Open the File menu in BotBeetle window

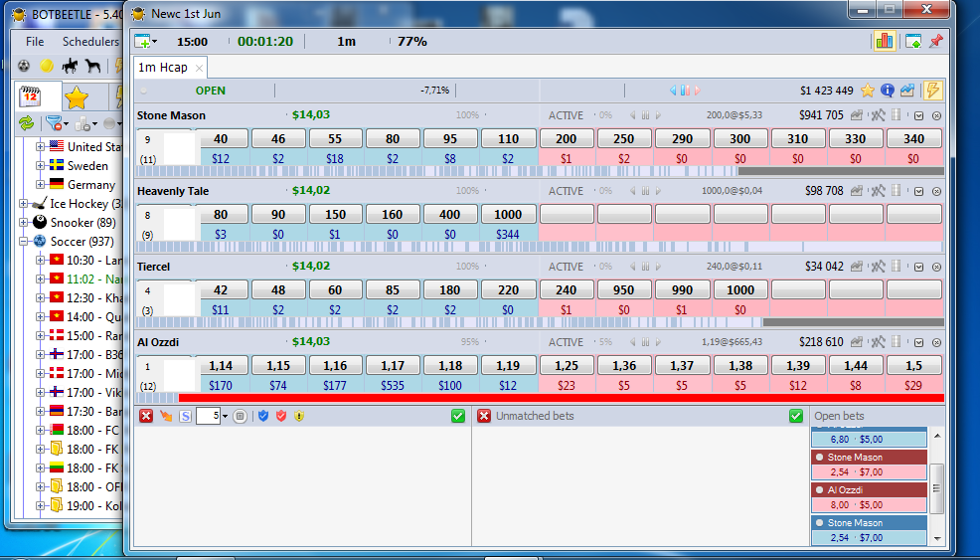point(35,42)
